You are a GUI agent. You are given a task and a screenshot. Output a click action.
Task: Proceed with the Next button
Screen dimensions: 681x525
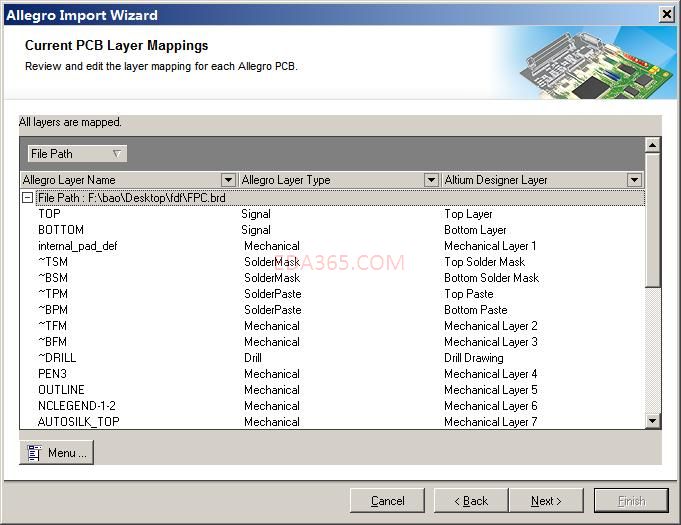pyautogui.click(x=546, y=501)
